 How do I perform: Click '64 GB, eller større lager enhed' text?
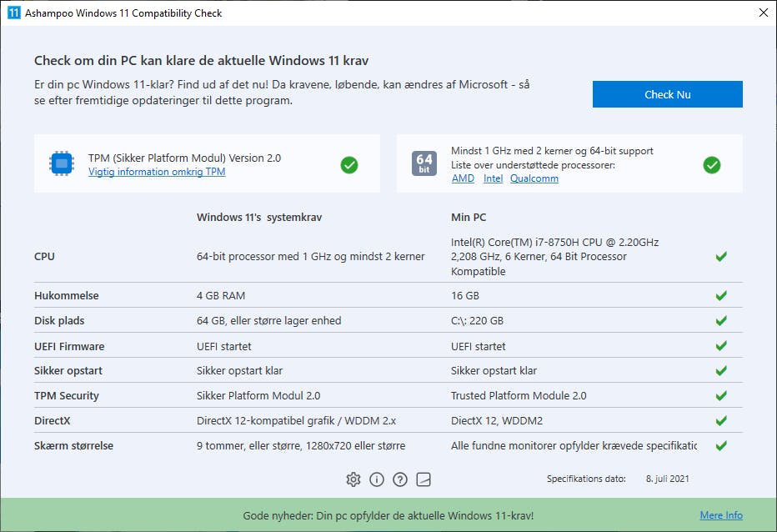tap(268, 320)
